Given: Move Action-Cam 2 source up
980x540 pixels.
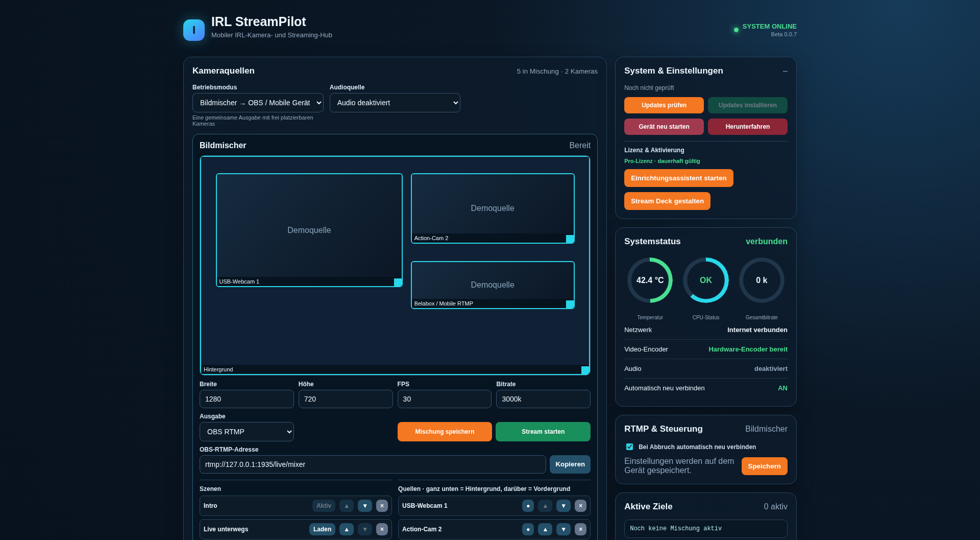Looking at the screenshot, I should point(545,529).
